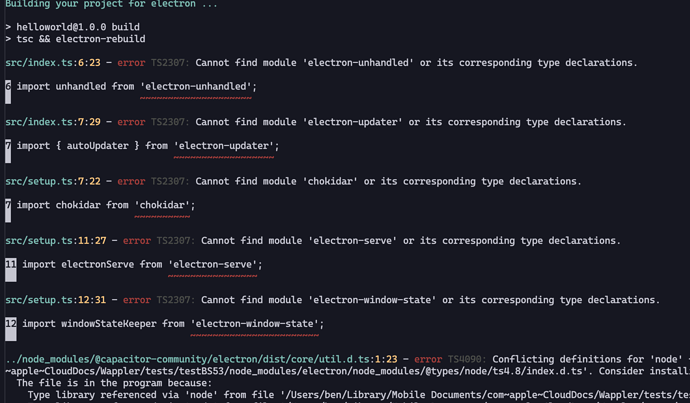Image resolution: width=690 pixels, height=403 pixels.
Task: Open the src/setup.ts:12:31 error location link
Action: [55, 300]
